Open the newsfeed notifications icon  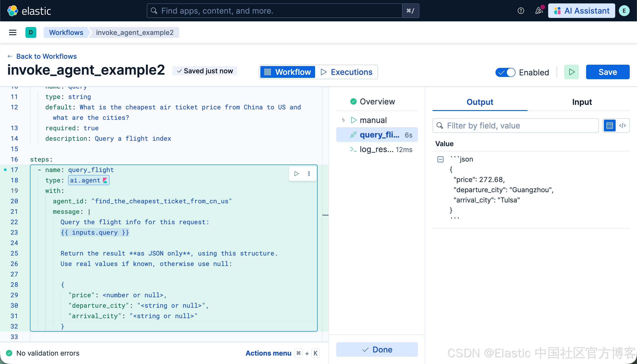click(539, 11)
